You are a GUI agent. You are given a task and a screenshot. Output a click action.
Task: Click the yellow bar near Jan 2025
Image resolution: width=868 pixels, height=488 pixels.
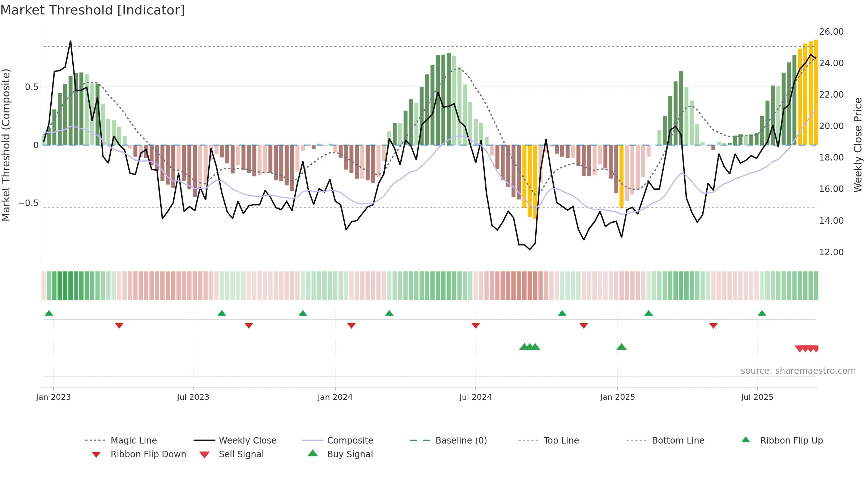click(x=621, y=177)
